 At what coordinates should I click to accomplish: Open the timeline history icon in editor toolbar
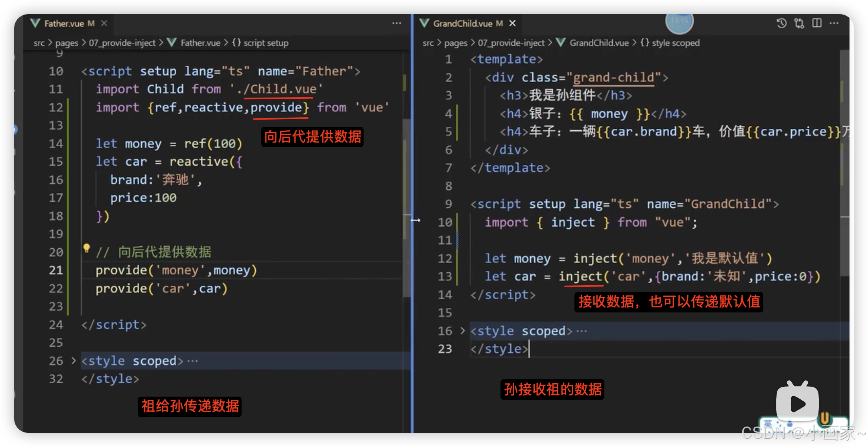[781, 23]
